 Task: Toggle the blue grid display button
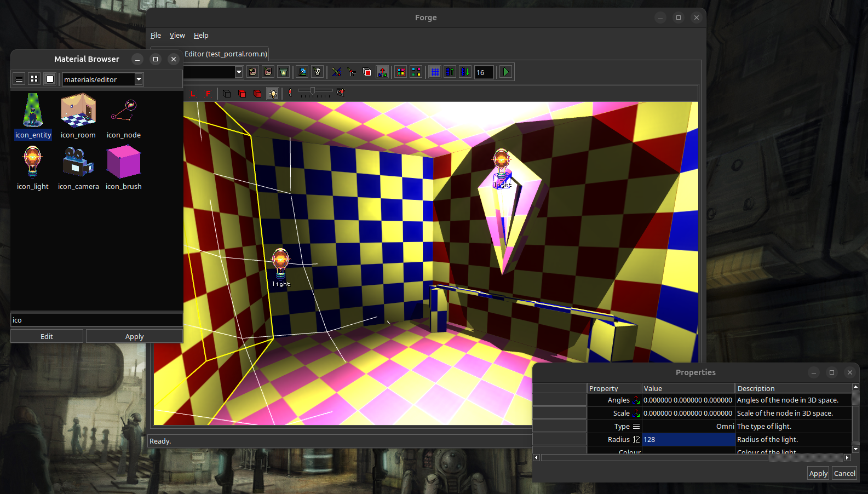[x=435, y=72]
